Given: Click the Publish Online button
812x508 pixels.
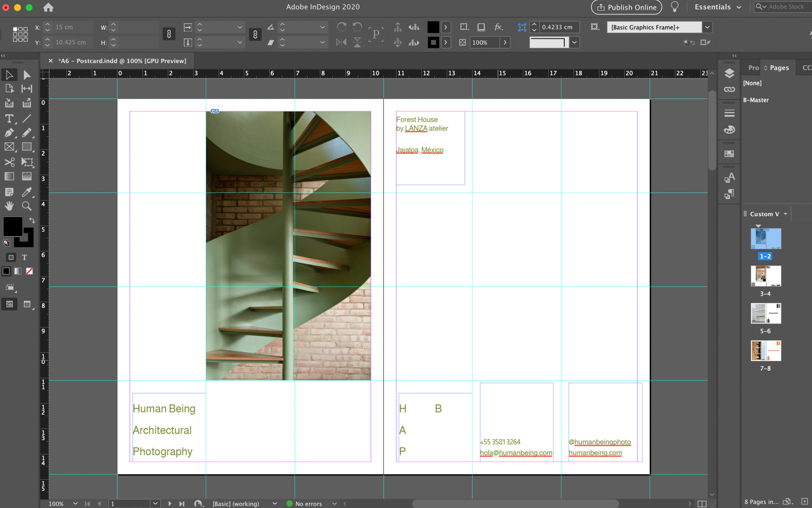Looking at the screenshot, I should tap(626, 7).
